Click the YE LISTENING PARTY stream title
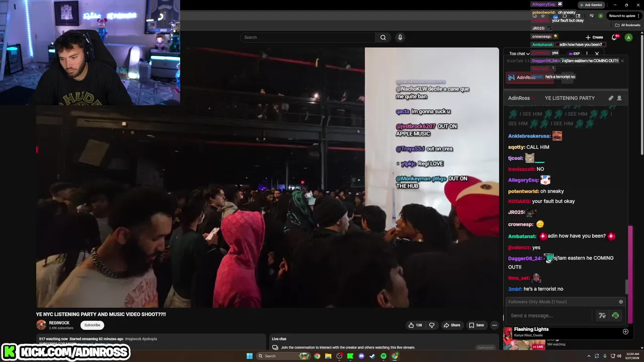 coord(570,98)
